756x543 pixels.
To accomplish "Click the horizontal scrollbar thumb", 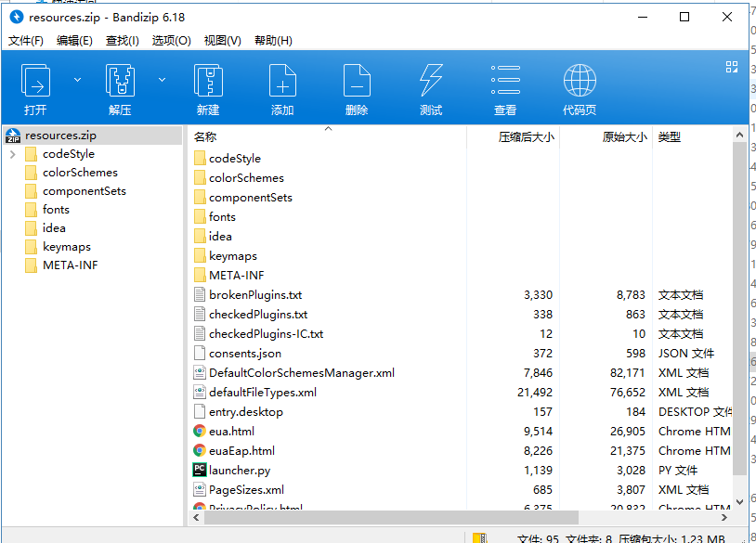I will pyautogui.click(x=391, y=518).
